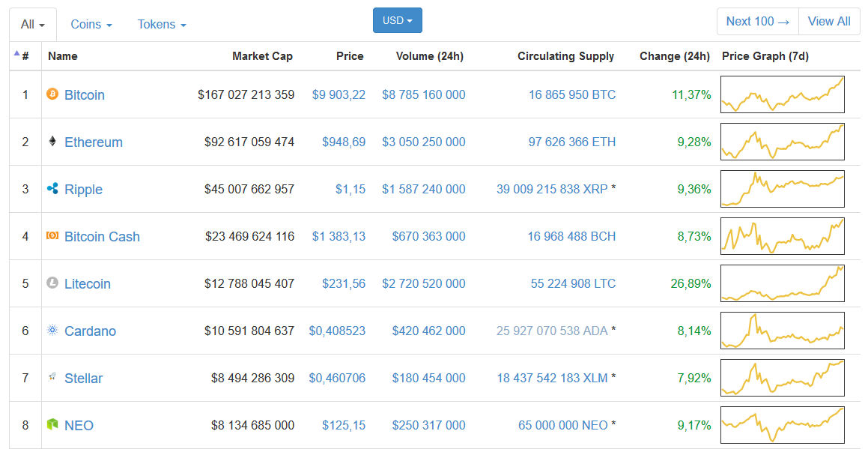Open the Stellar name link
Image resolution: width=868 pixels, height=449 pixels.
tap(84, 378)
